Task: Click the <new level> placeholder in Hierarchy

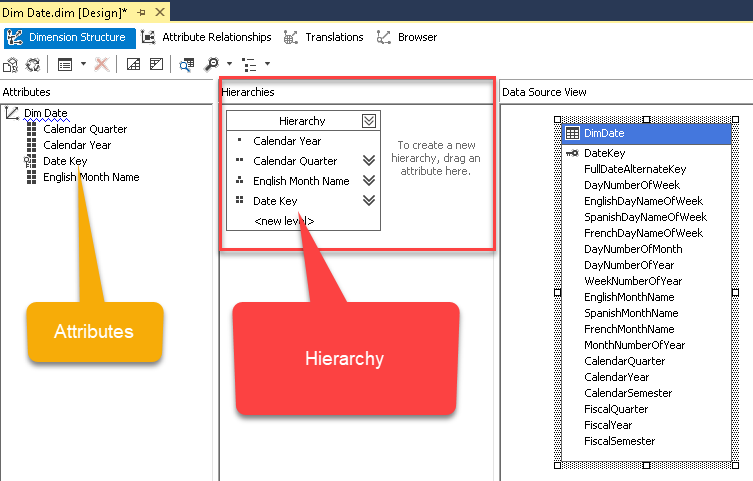Action: point(284,221)
